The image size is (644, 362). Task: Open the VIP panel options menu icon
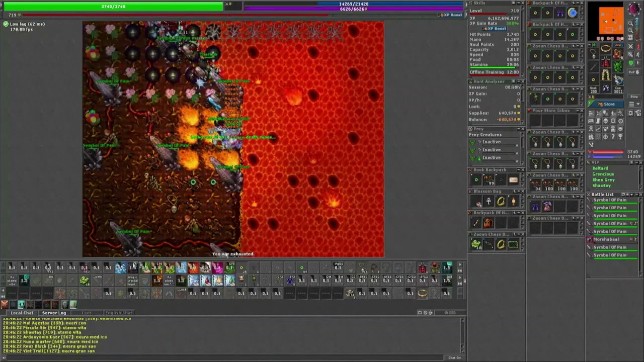(x=631, y=162)
